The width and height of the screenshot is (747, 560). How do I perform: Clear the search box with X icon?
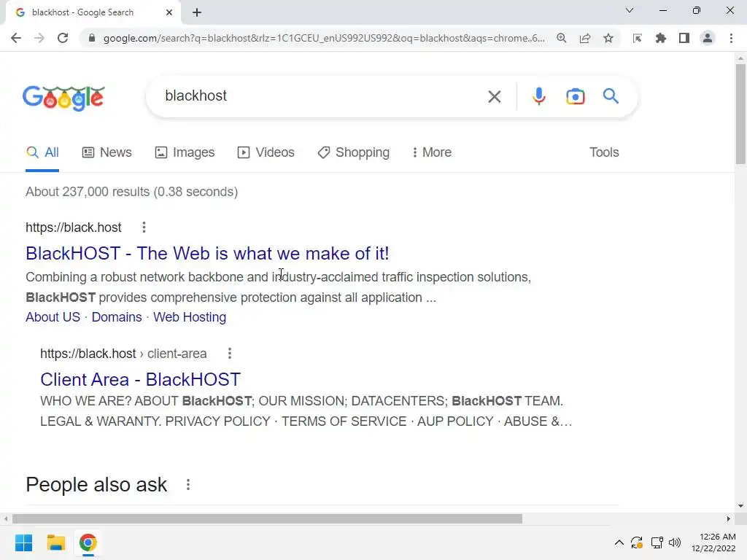(495, 97)
